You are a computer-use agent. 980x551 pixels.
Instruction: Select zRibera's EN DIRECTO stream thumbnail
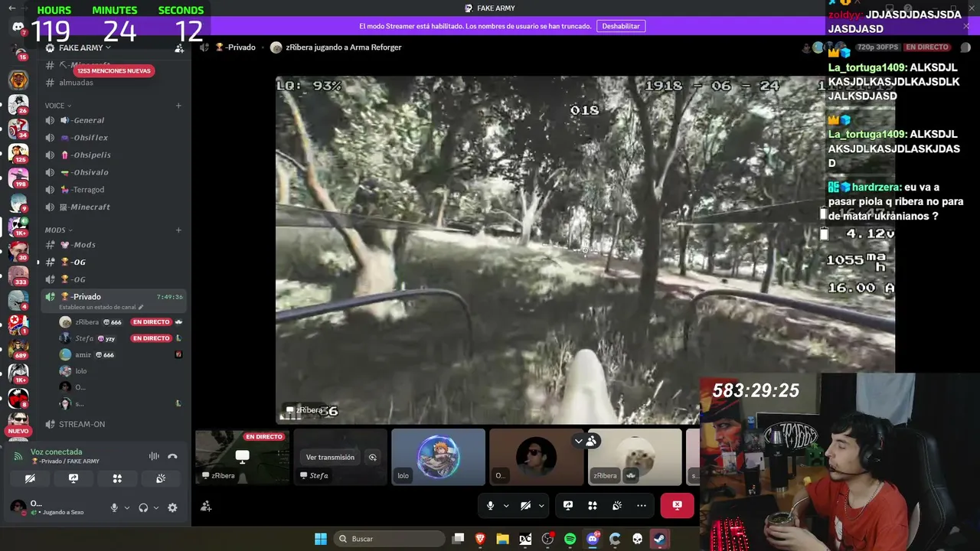242,457
